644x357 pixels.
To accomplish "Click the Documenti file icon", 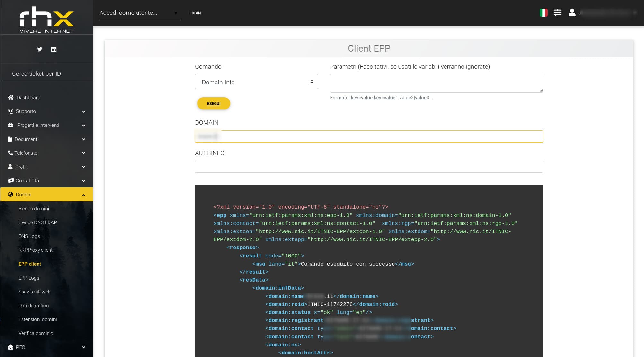I will coord(10,139).
